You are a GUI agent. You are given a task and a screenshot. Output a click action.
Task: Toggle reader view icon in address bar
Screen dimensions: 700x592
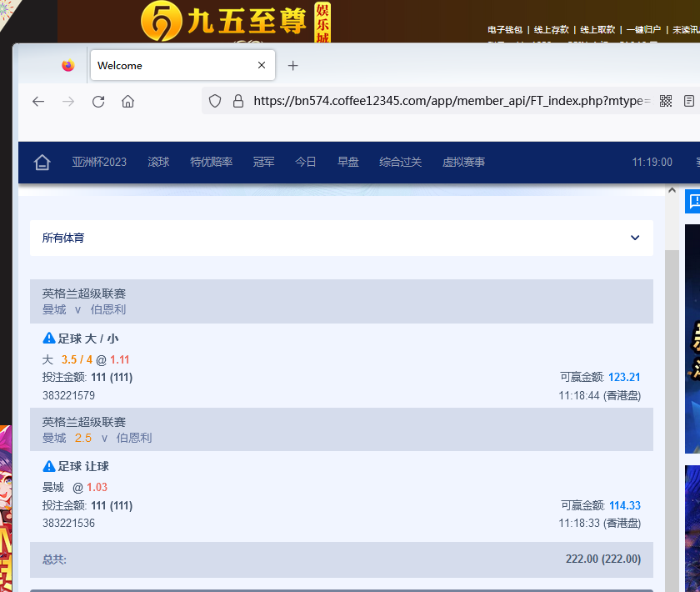point(689,101)
